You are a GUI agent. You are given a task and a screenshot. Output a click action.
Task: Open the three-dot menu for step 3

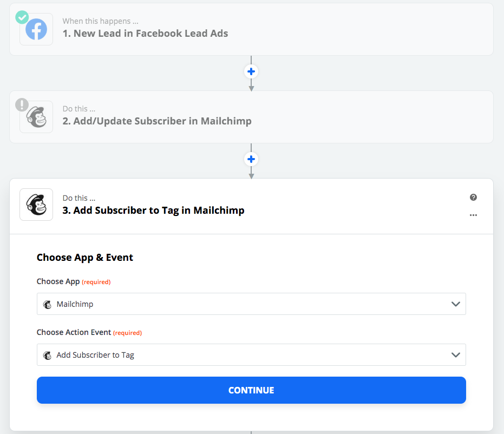[x=473, y=215]
